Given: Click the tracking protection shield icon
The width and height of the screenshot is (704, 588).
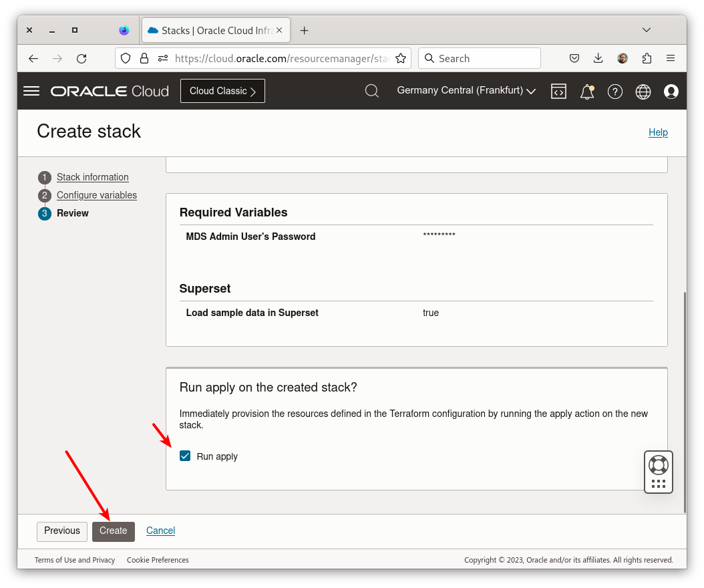Looking at the screenshot, I should click(125, 58).
